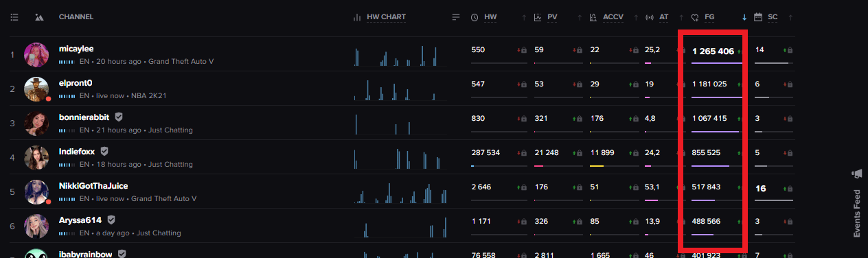This screenshot has width=868, height=258.
Task: Click the broadcast icon next to AT
Action: click(x=649, y=17)
